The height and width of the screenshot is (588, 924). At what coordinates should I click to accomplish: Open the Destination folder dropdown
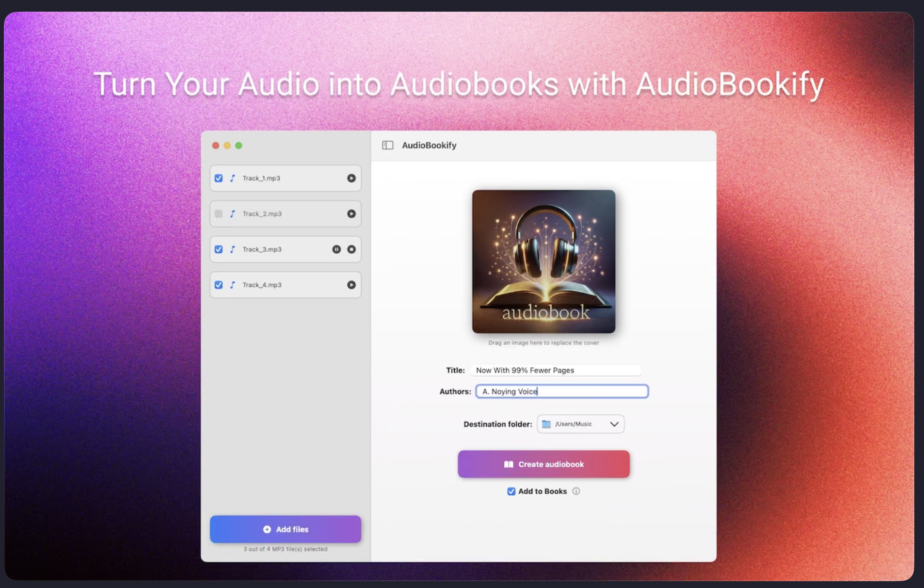point(580,424)
